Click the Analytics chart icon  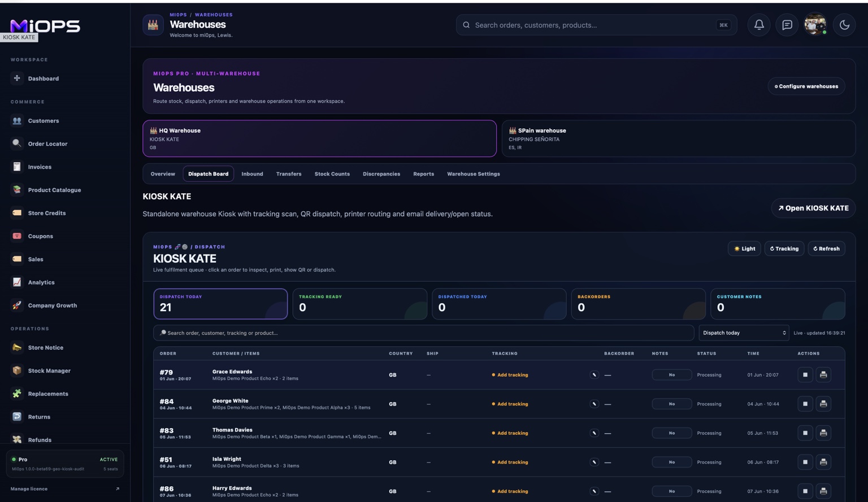point(17,282)
